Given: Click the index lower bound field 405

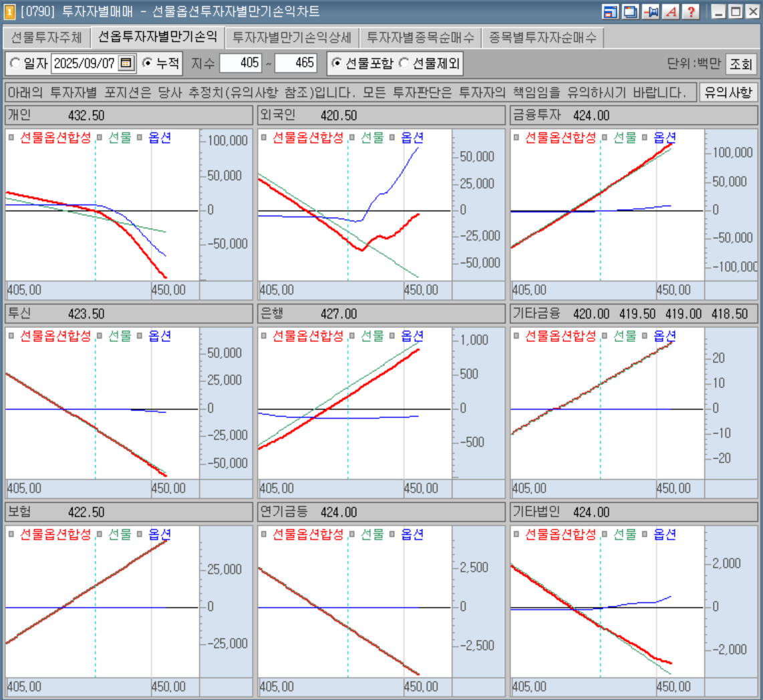Looking at the screenshot, I should pos(240,63).
